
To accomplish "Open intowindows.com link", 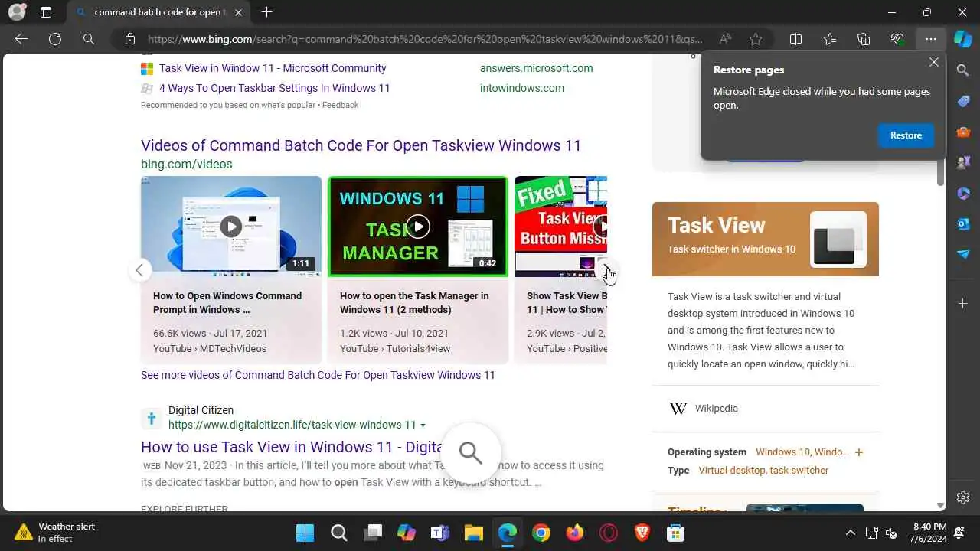I will (x=522, y=88).
